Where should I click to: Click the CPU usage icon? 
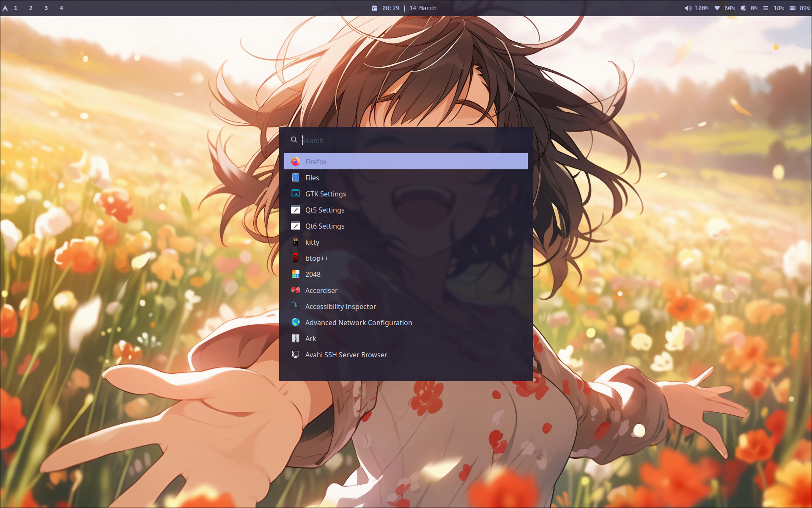click(743, 8)
